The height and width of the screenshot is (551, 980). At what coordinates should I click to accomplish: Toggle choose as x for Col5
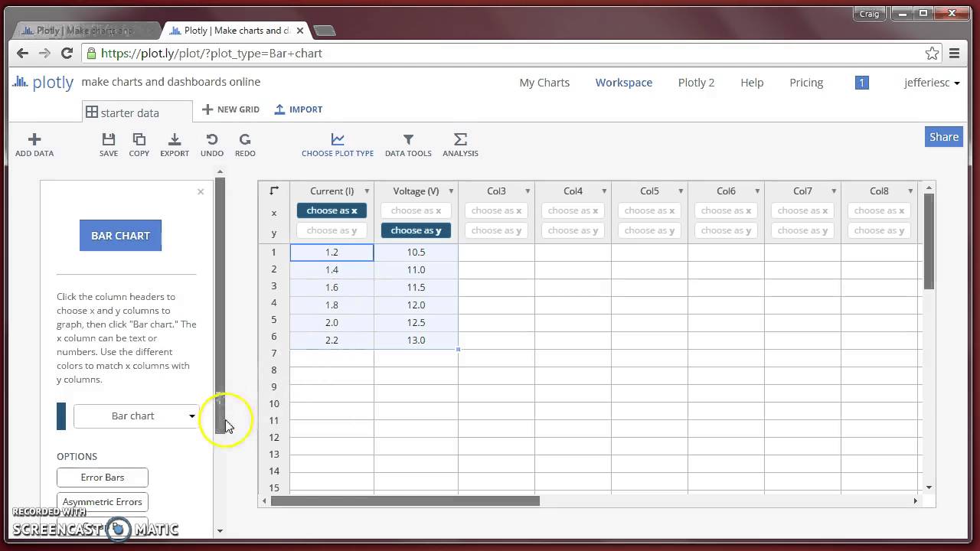tap(649, 210)
